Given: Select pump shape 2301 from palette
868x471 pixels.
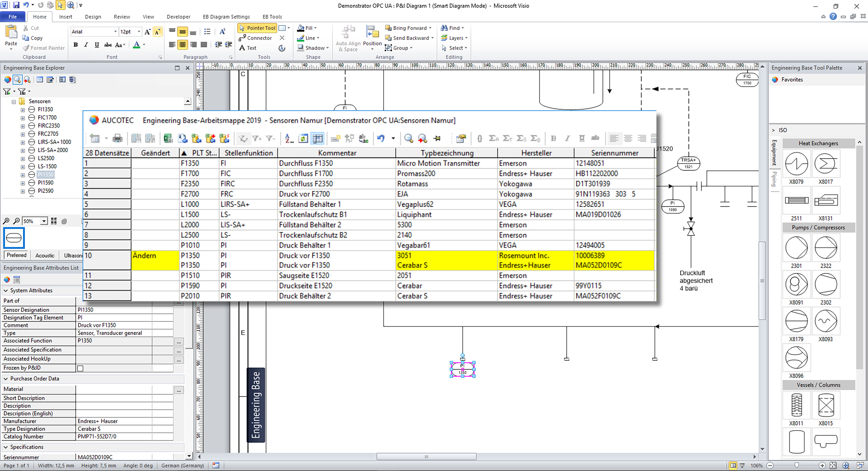Looking at the screenshot, I should pyautogui.click(x=796, y=248).
